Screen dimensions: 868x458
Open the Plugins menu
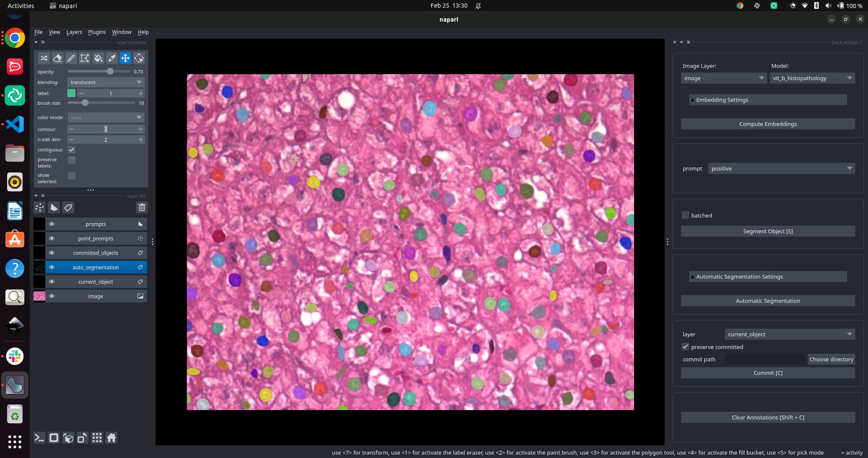pos(96,32)
